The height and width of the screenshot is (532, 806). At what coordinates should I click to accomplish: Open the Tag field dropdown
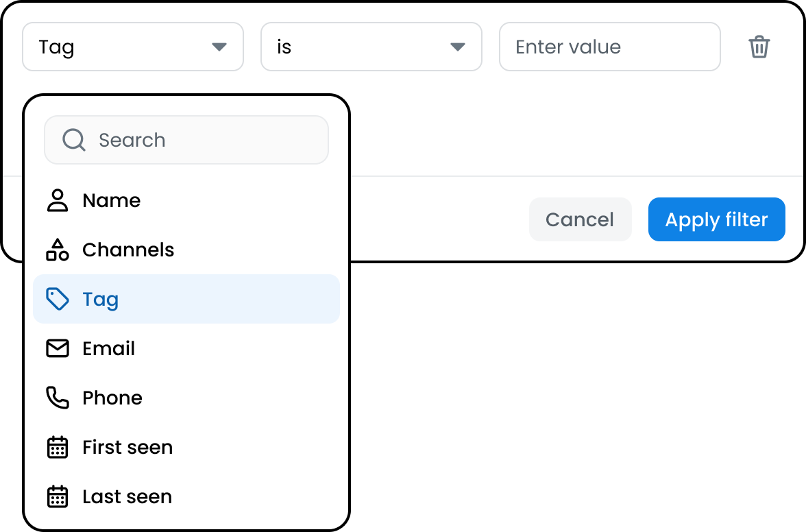(133, 47)
